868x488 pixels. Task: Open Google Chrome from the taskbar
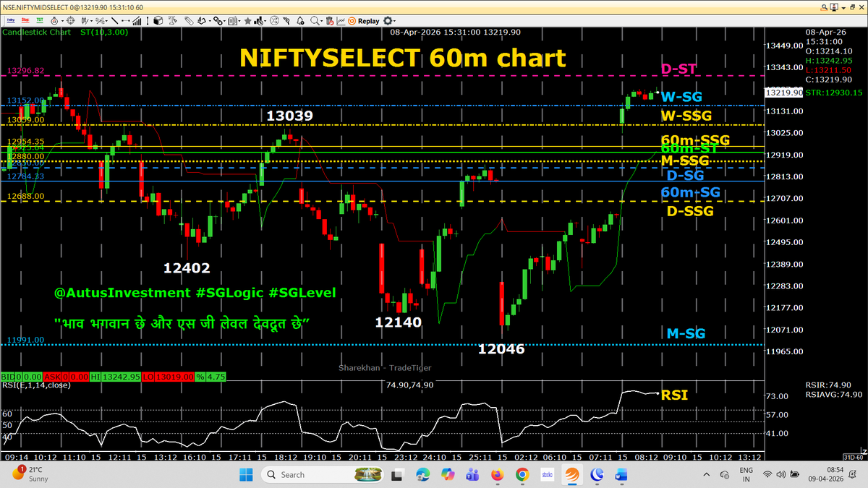pyautogui.click(x=522, y=474)
